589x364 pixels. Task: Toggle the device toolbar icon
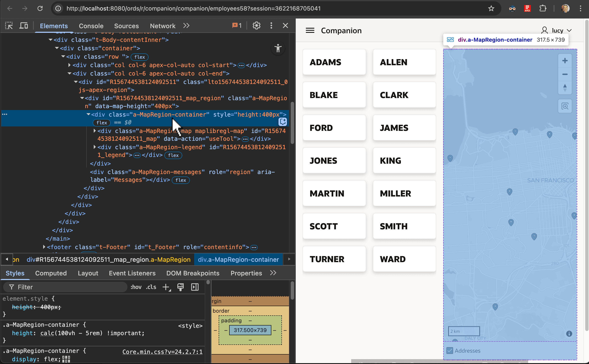(24, 25)
